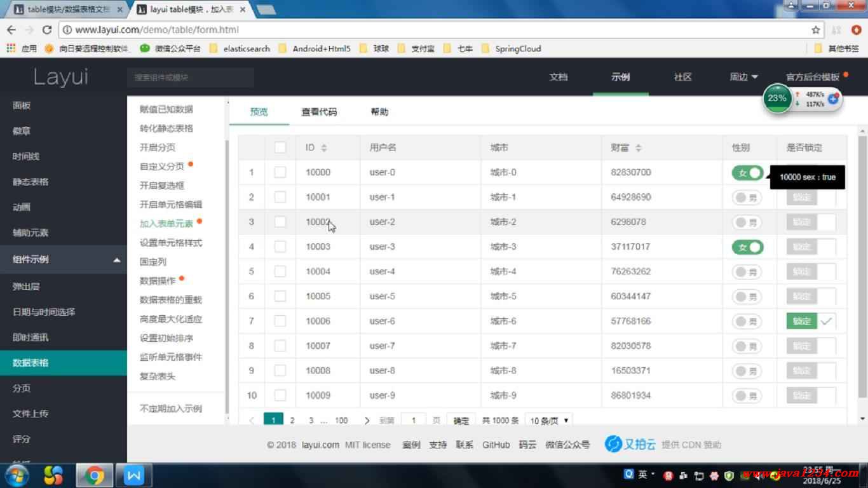Viewport: 868px width, 488px height.
Task: Open the 其他书签 bookmarks folder
Action: tap(837, 48)
